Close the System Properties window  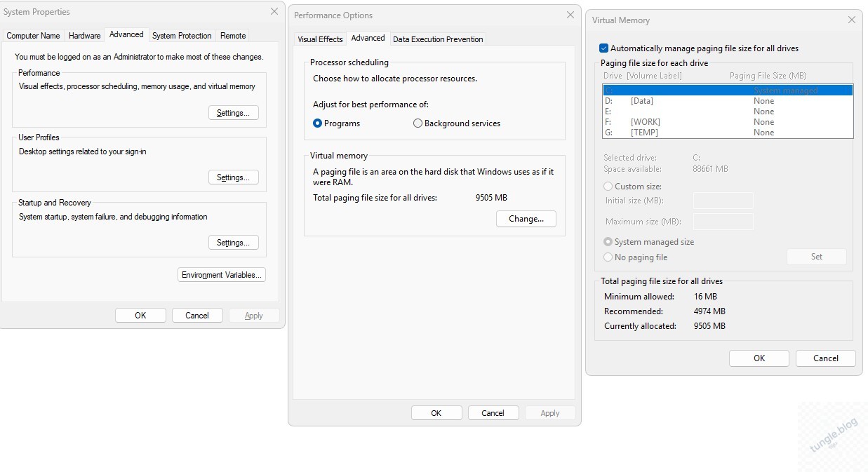[x=274, y=11]
